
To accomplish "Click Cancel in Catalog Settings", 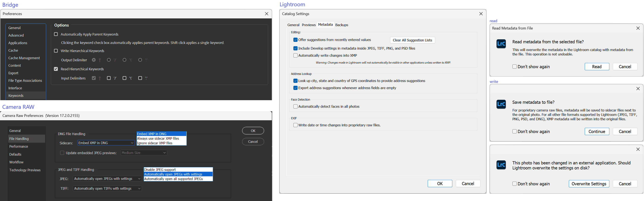I will click(x=468, y=183).
